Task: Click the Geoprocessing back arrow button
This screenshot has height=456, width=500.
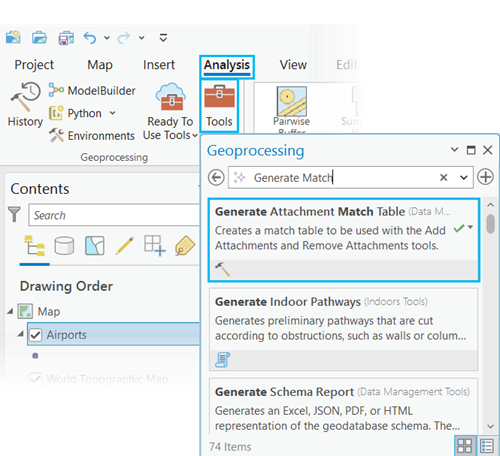Action: pyautogui.click(x=216, y=177)
